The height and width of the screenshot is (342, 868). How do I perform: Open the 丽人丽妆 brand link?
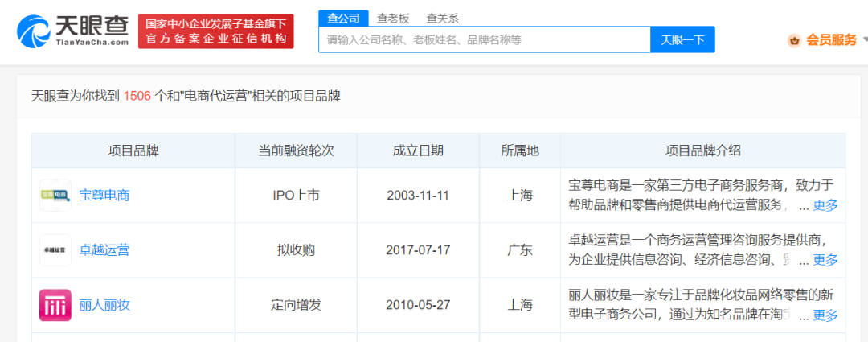[x=104, y=305]
